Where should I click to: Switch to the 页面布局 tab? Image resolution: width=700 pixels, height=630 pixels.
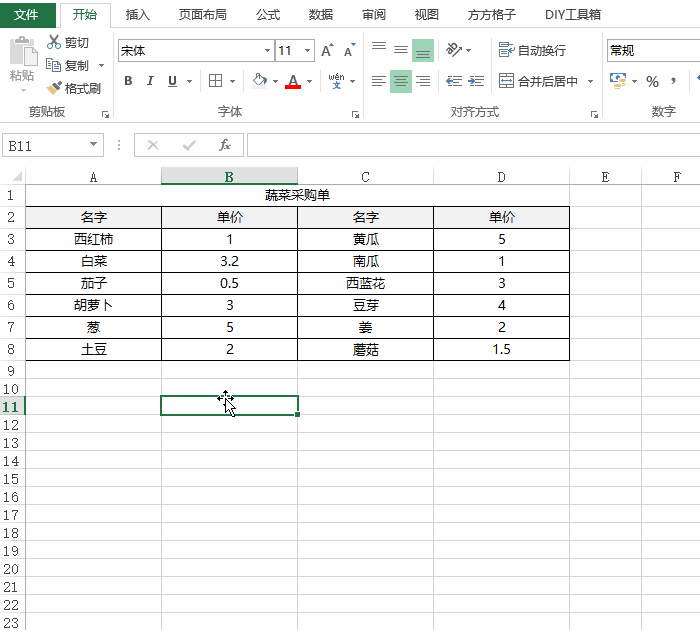[x=202, y=15]
